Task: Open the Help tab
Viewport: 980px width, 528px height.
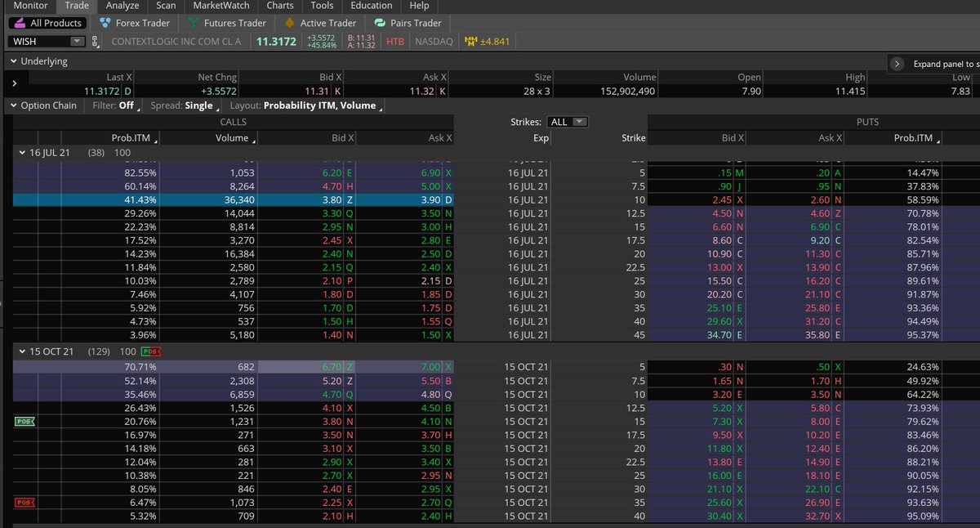Action: 419,6
